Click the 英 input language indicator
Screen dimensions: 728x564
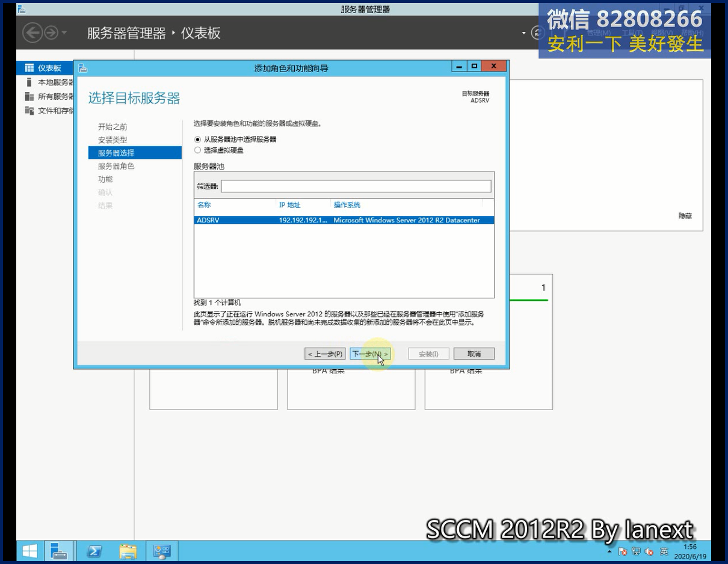click(x=664, y=551)
